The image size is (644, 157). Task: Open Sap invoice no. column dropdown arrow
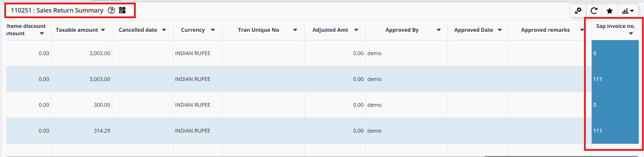[x=631, y=33]
